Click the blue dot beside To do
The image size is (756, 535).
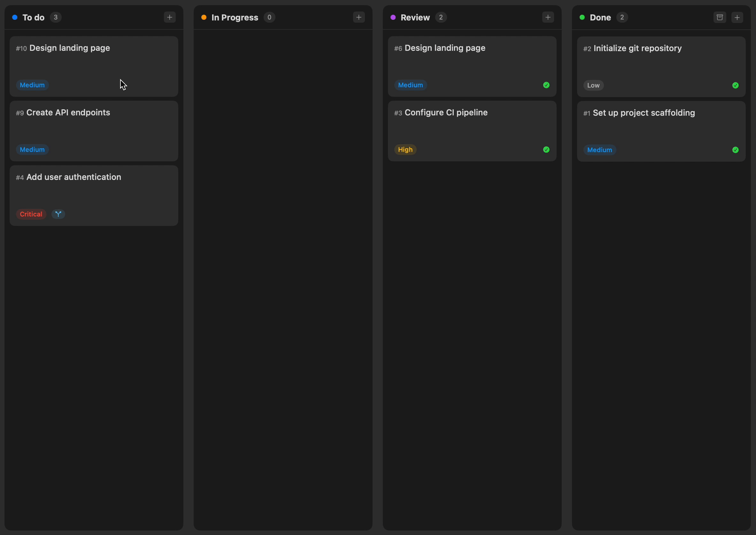15,17
